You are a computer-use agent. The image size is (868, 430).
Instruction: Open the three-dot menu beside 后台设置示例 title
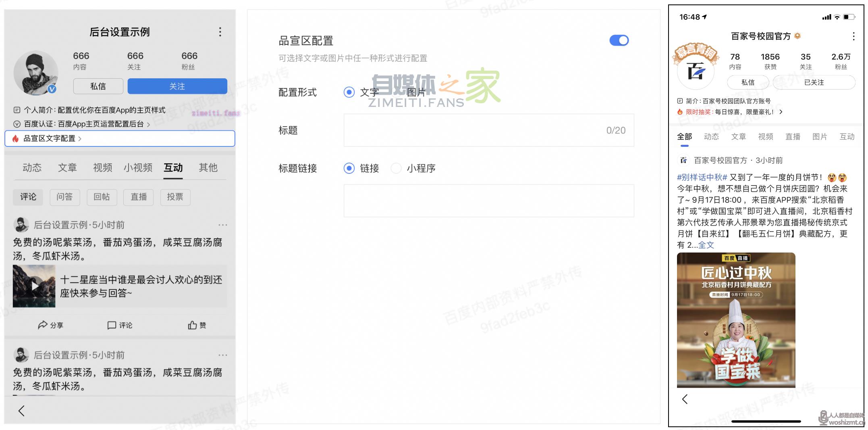tap(220, 32)
